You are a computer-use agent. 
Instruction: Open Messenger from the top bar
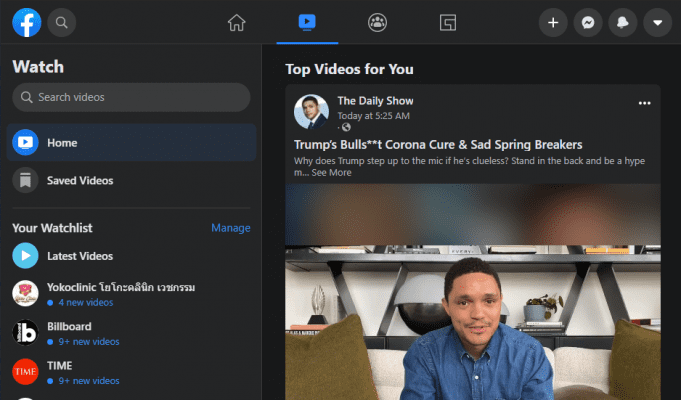pos(588,22)
